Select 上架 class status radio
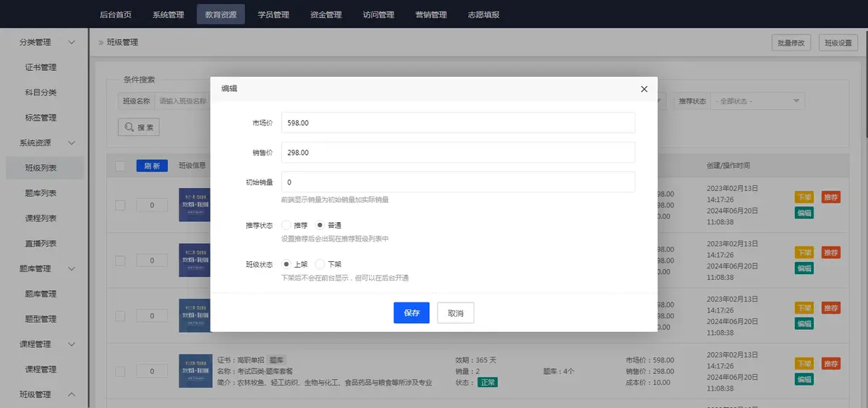The width and height of the screenshot is (868, 408). point(286,265)
